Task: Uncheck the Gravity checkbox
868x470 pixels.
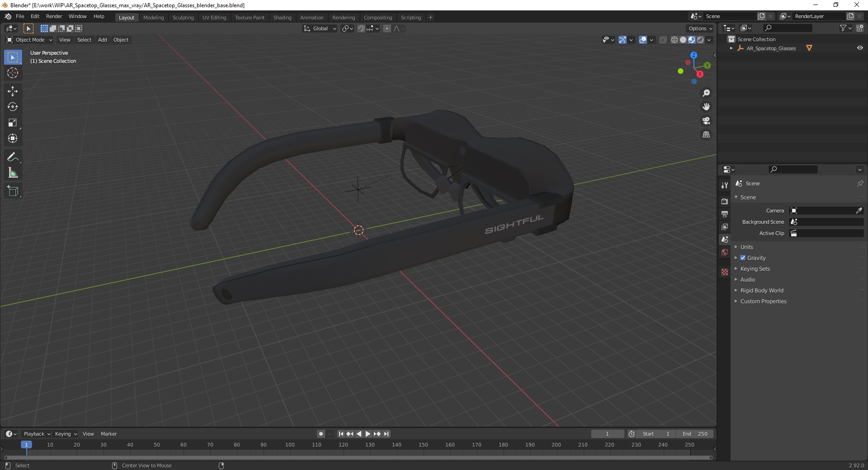Action: [743, 258]
